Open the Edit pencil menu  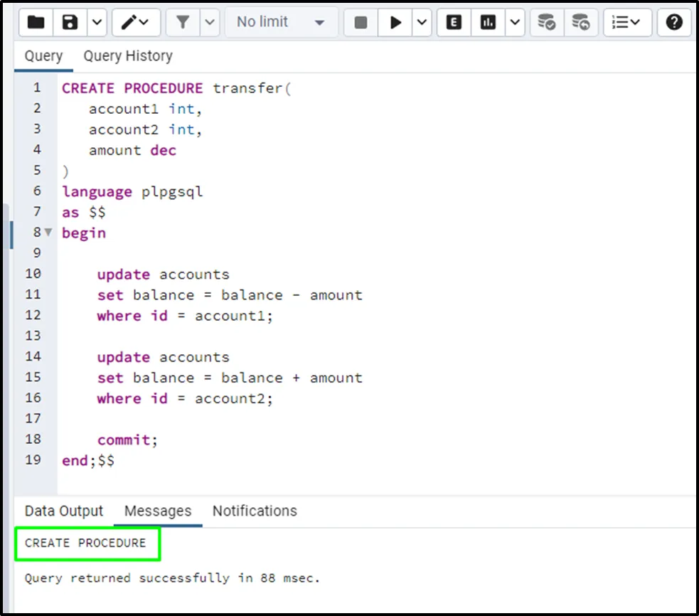coord(135,23)
